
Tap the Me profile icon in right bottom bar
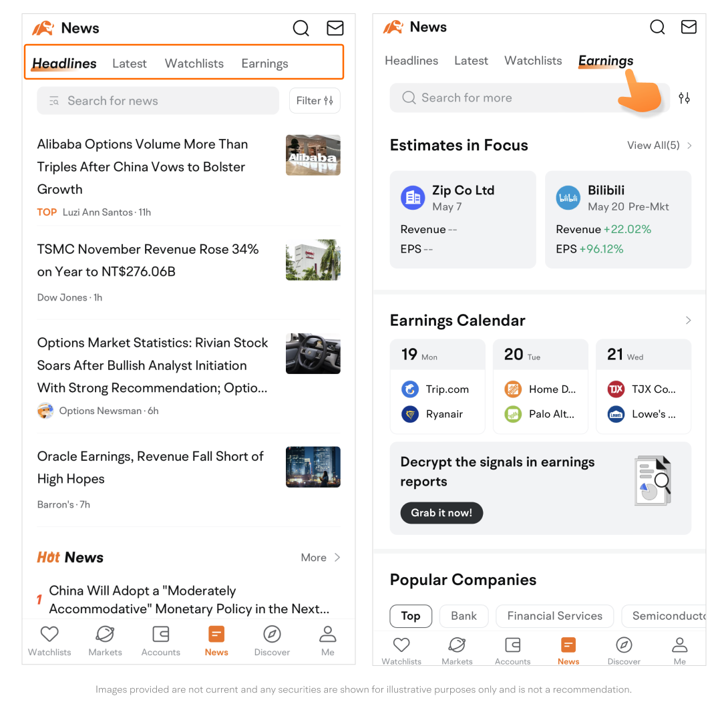(679, 645)
